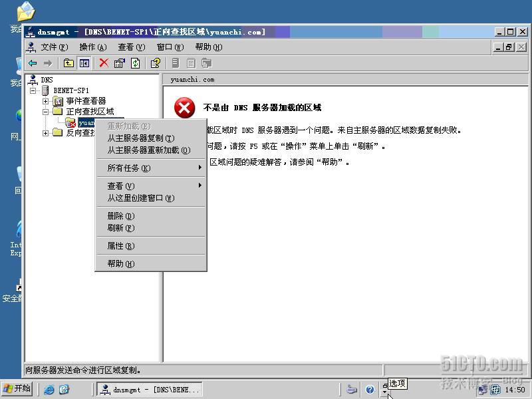Click the language bar help icon
The image size is (532, 399).
coord(370,390)
